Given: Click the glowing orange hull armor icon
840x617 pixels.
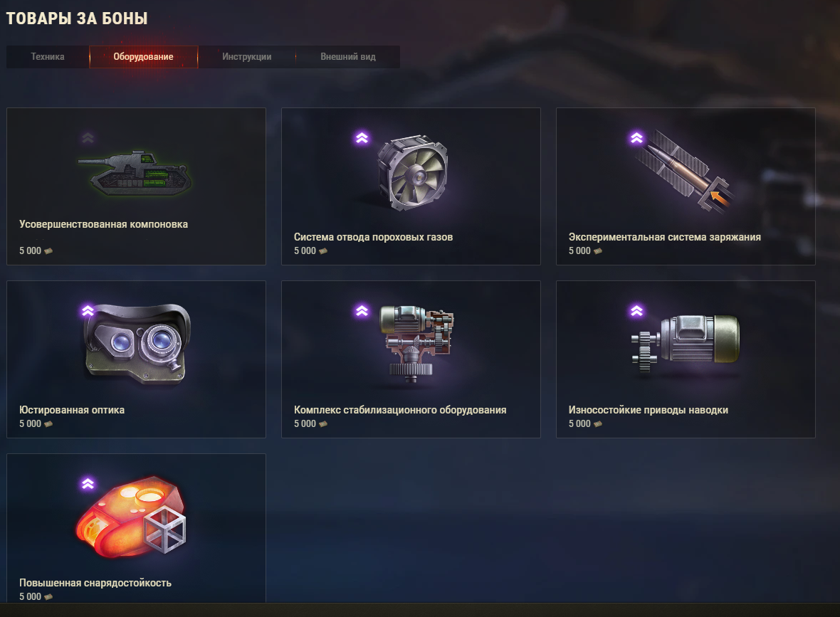Looking at the screenshot, I should [x=131, y=517].
